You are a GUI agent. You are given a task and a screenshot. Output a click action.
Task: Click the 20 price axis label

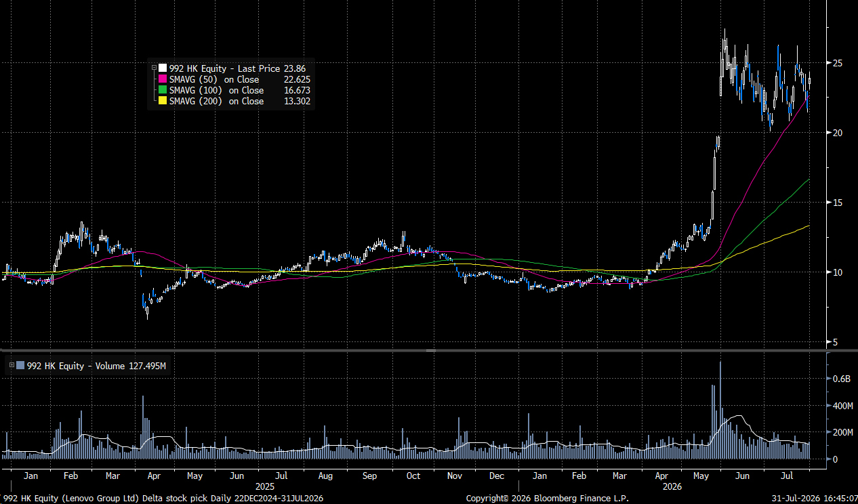(838, 133)
